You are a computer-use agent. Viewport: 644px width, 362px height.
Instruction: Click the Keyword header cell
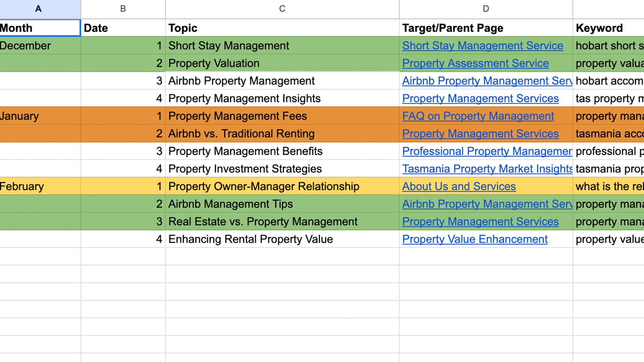(x=608, y=28)
